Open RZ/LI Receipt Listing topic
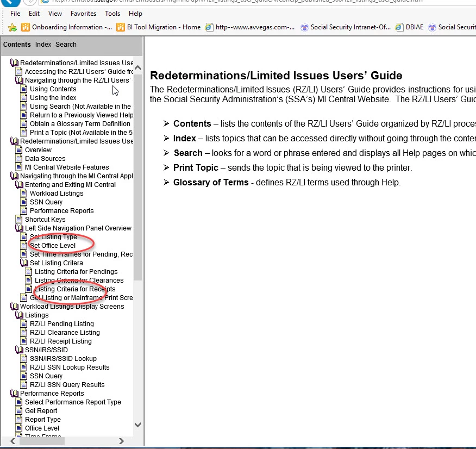 [x=61, y=341]
